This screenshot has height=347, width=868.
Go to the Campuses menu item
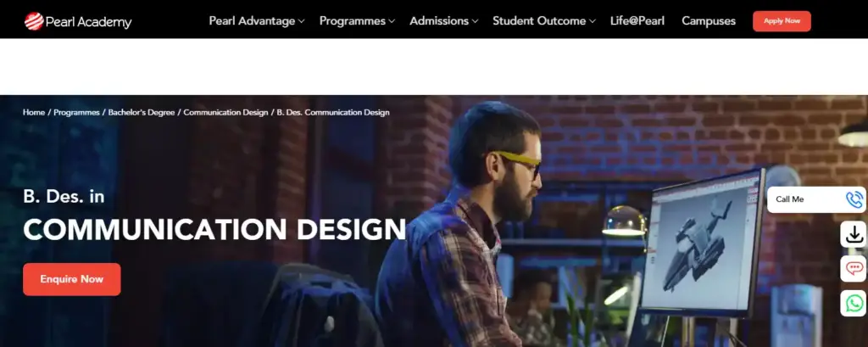(709, 21)
